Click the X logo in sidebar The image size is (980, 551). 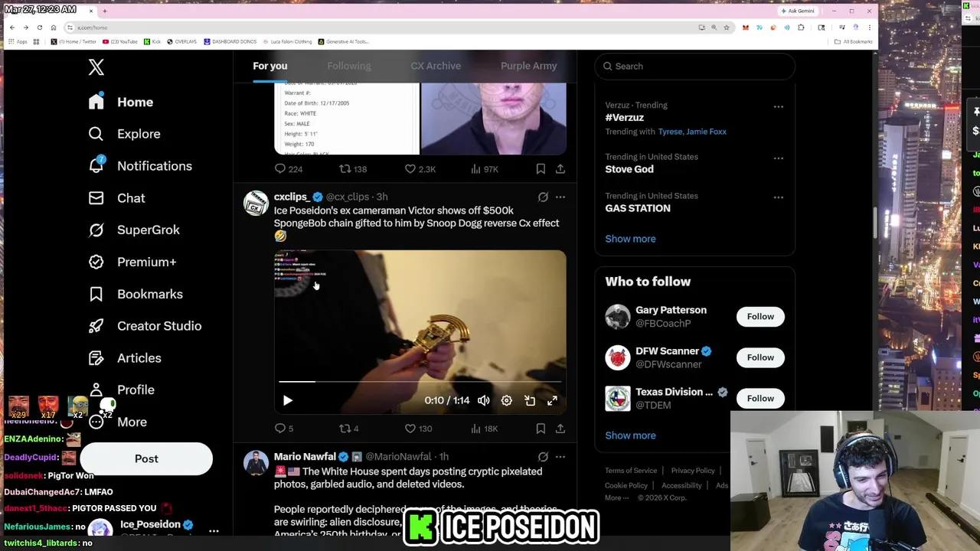coord(96,67)
